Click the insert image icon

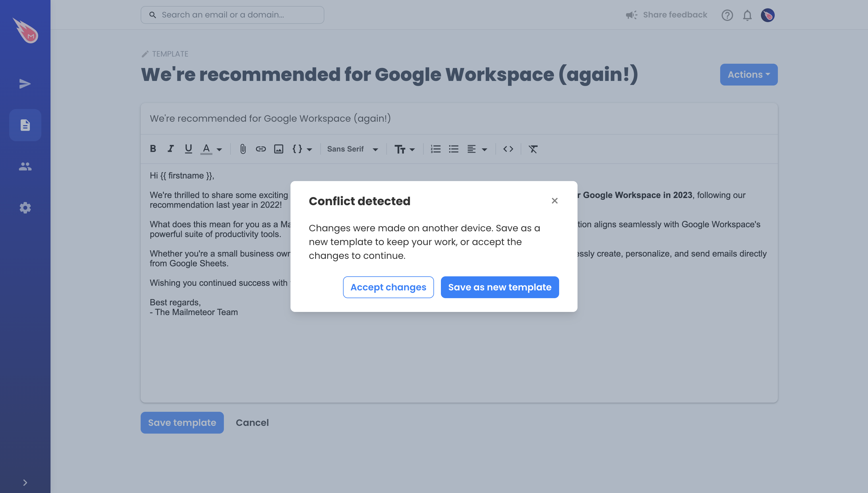tap(278, 149)
